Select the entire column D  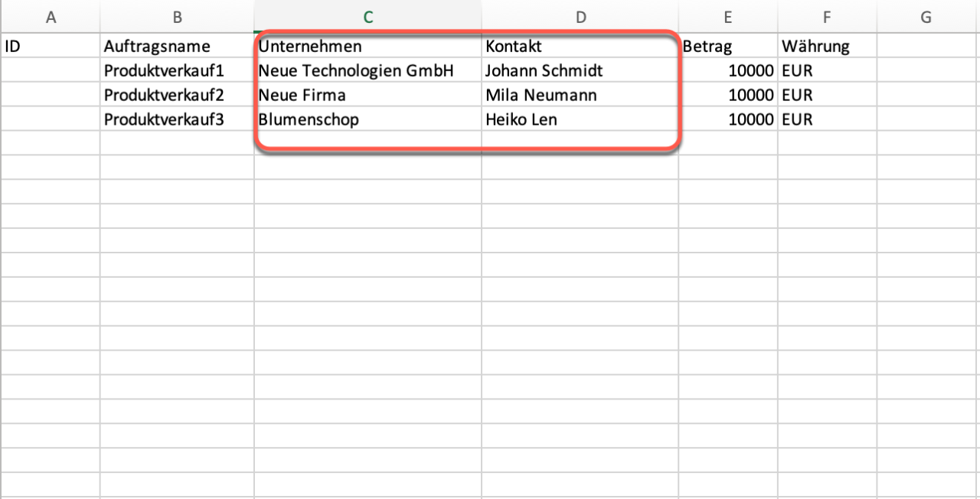580,17
